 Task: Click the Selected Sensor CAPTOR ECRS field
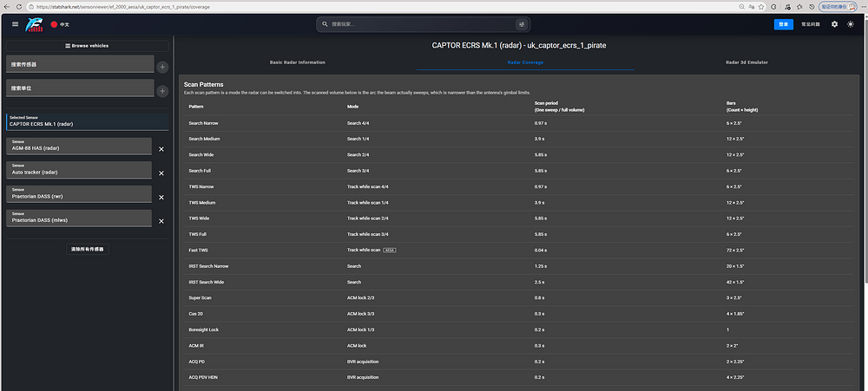point(88,122)
